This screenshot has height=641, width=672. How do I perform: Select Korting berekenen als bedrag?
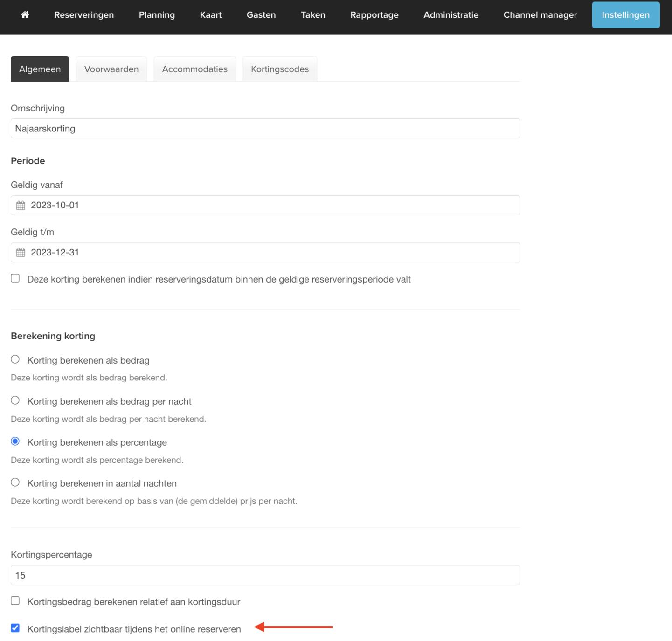pos(15,359)
